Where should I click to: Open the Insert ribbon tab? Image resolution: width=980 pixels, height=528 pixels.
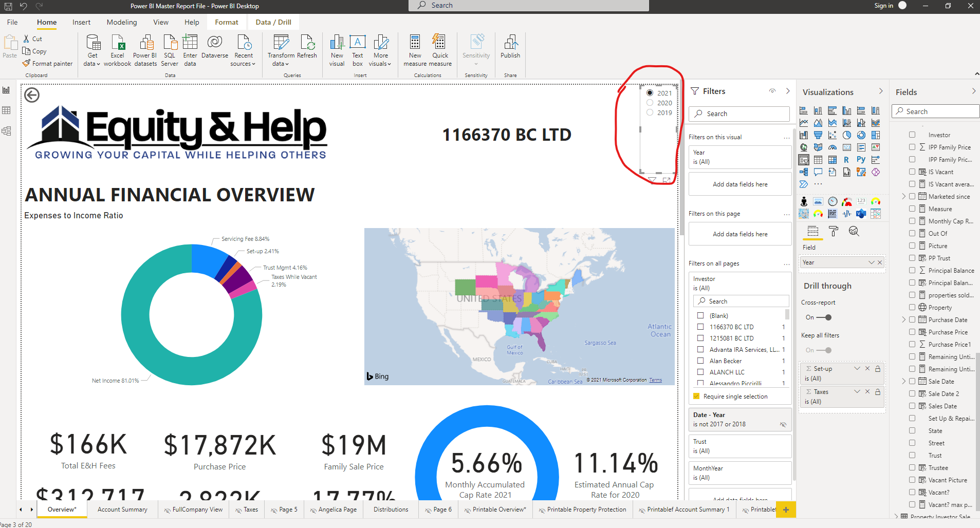[x=81, y=22]
